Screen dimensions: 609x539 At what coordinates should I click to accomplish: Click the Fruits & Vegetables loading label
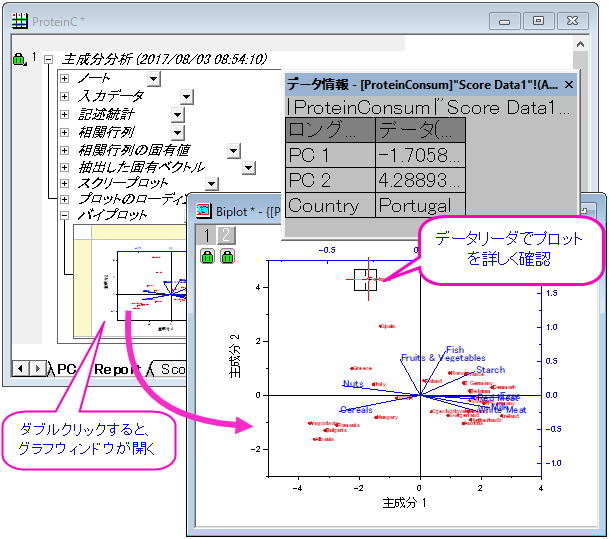coord(443,358)
